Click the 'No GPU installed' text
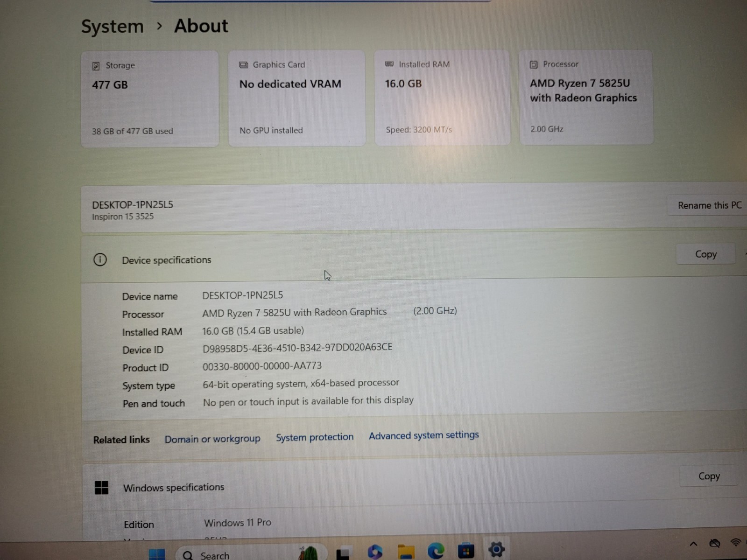747x560 pixels. click(271, 130)
